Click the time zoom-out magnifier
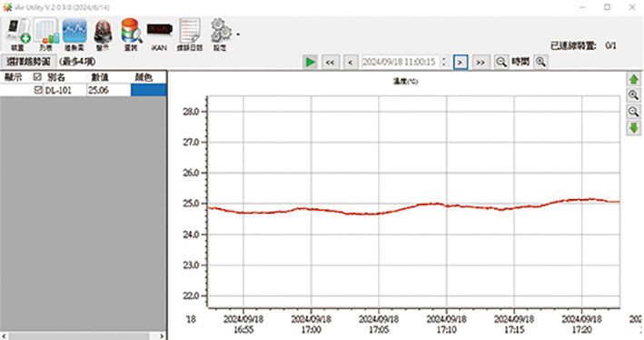The width and height of the screenshot is (644, 340). tap(500, 62)
